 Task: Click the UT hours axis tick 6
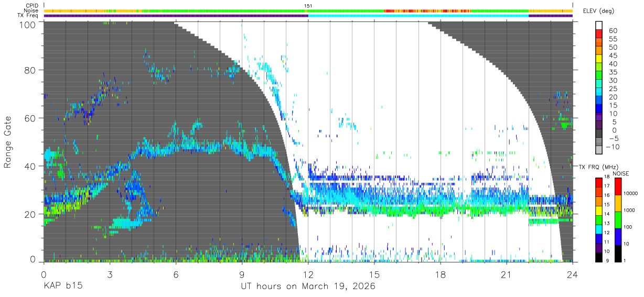tap(176, 274)
